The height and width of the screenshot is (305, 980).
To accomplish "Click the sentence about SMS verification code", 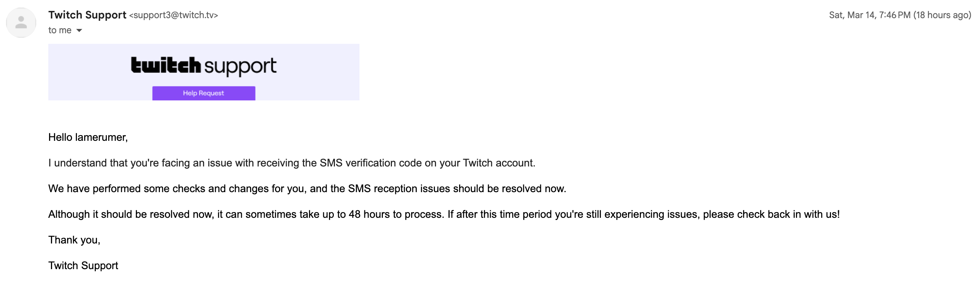I will pyautogui.click(x=292, y=163).
